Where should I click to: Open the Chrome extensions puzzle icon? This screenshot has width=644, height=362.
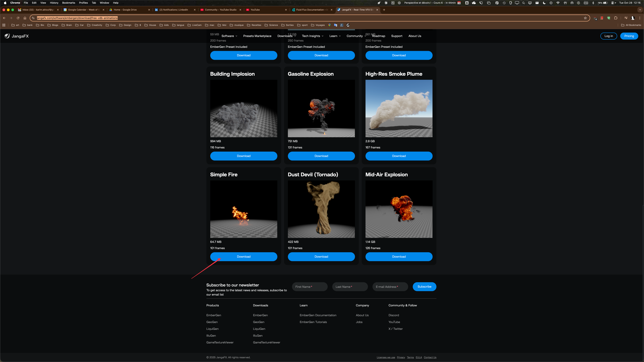click(x=616, y=18)
